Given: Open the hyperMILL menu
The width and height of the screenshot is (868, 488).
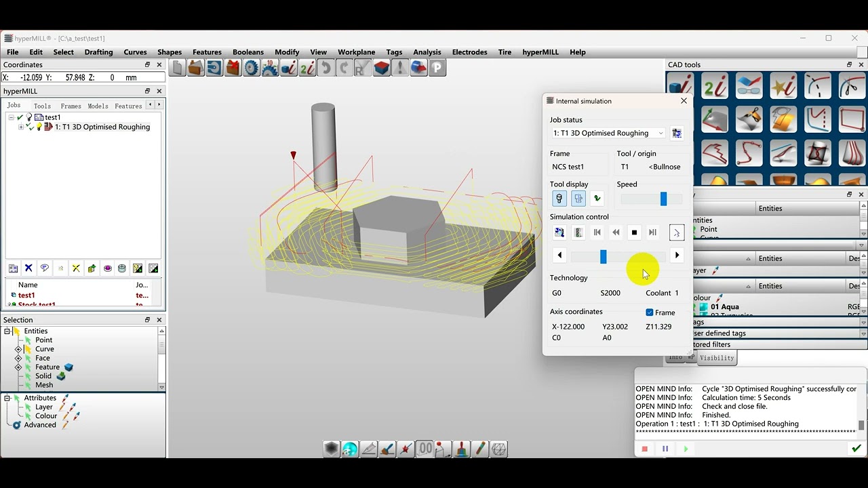Looking at the screenshot, I should pos(540,52).
